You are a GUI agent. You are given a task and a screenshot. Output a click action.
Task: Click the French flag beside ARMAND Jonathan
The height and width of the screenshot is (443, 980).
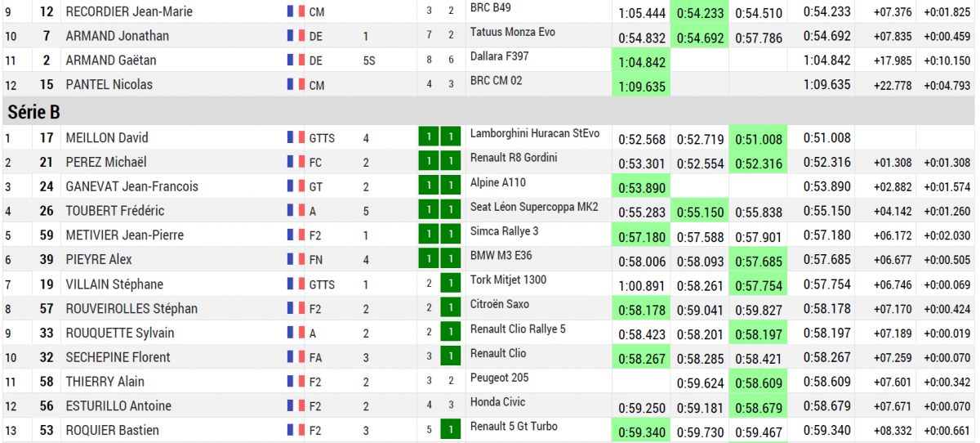[x=296, y=36]
